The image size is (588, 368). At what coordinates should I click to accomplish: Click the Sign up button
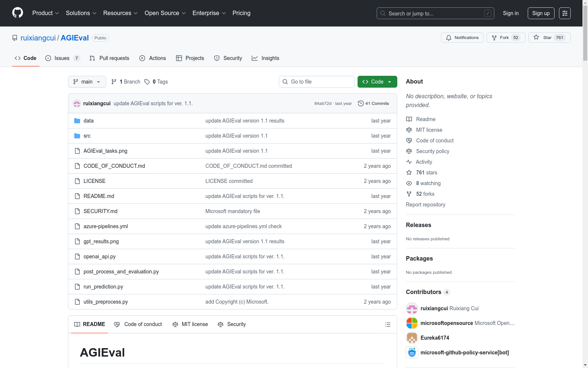(541, 13)
